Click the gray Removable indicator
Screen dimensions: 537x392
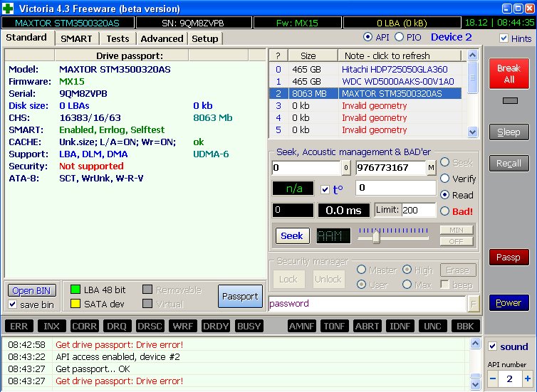click(x=147, y=290)
